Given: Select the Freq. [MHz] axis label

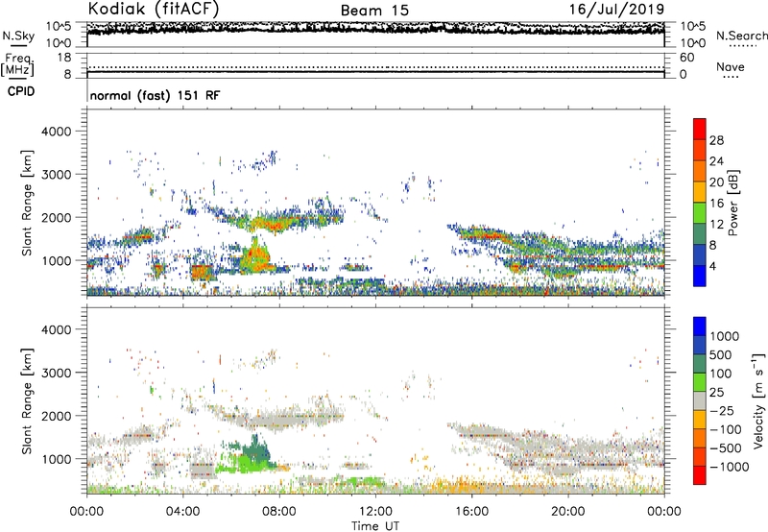Looking at the screenshot, I should tap(17, 64).
